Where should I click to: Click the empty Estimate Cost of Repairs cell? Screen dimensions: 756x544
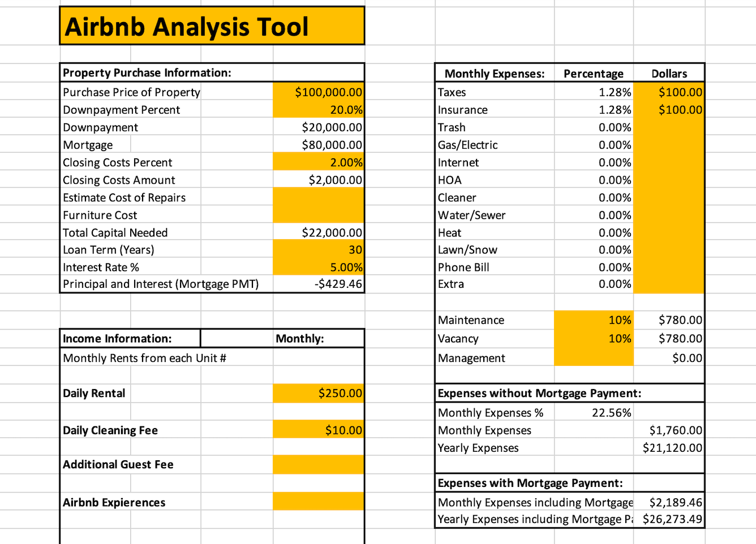click(x=319, y=197)
